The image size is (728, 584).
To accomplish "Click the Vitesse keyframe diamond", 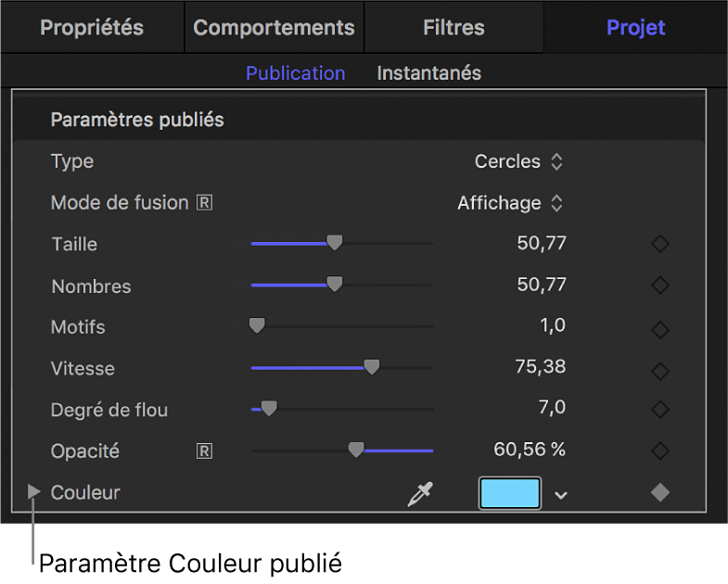I will tap(659, 370).
